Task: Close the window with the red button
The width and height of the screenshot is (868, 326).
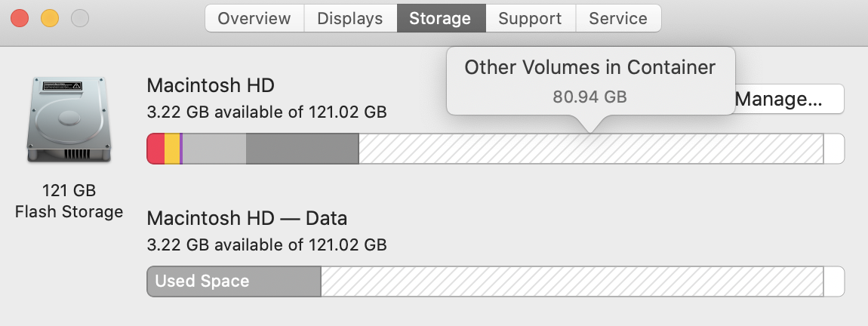Action: 20,18
